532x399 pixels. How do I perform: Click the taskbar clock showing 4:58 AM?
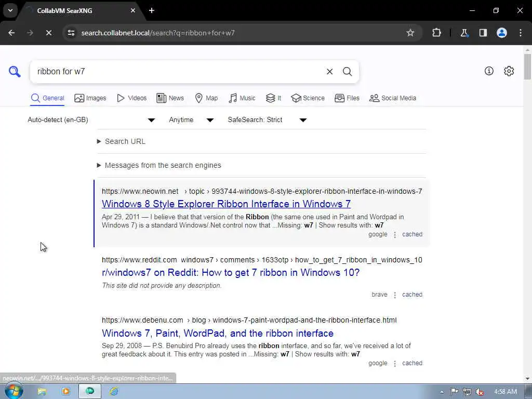click(505, 392)
